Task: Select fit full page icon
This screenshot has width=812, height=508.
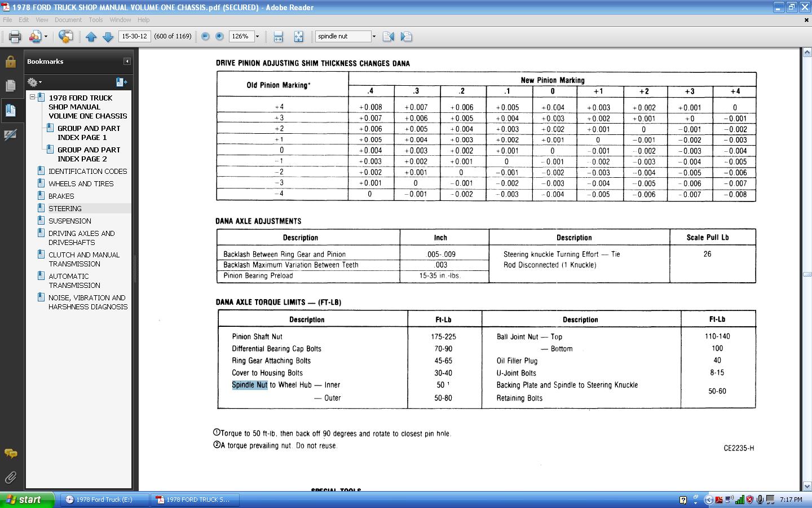Action: (x=298, y=37)
